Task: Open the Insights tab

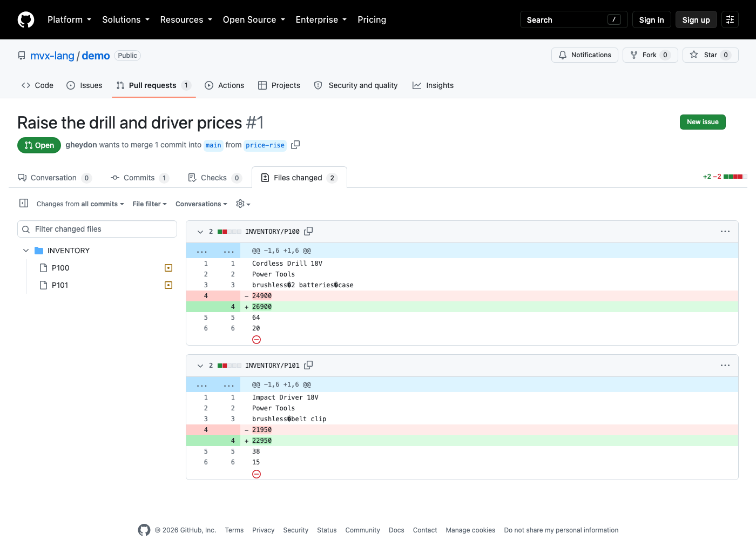Action: [433, 85]
